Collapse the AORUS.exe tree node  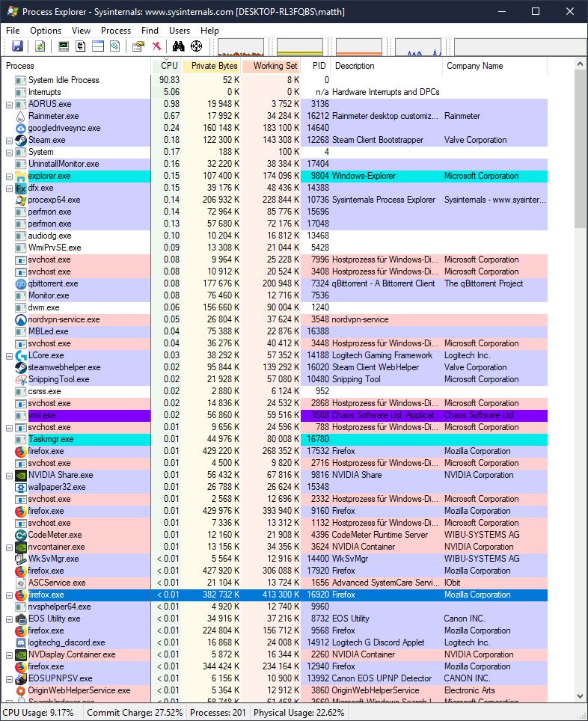click(9, 104)
